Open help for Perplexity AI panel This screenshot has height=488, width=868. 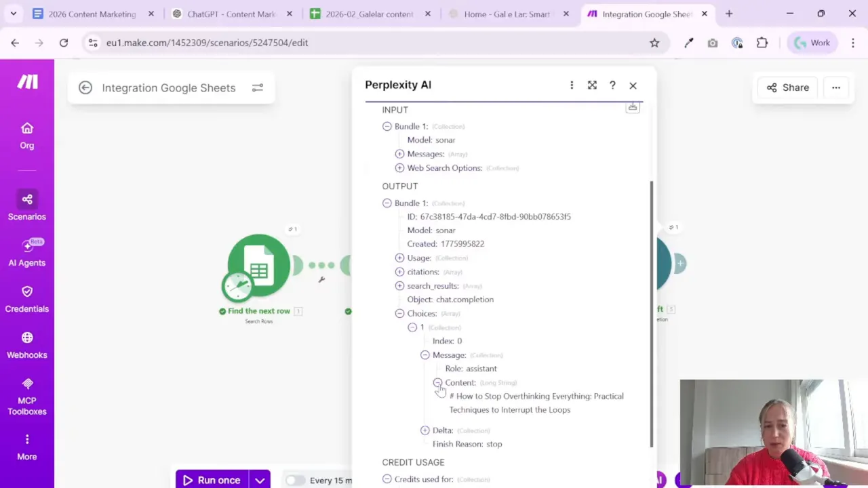click(612, 85)
